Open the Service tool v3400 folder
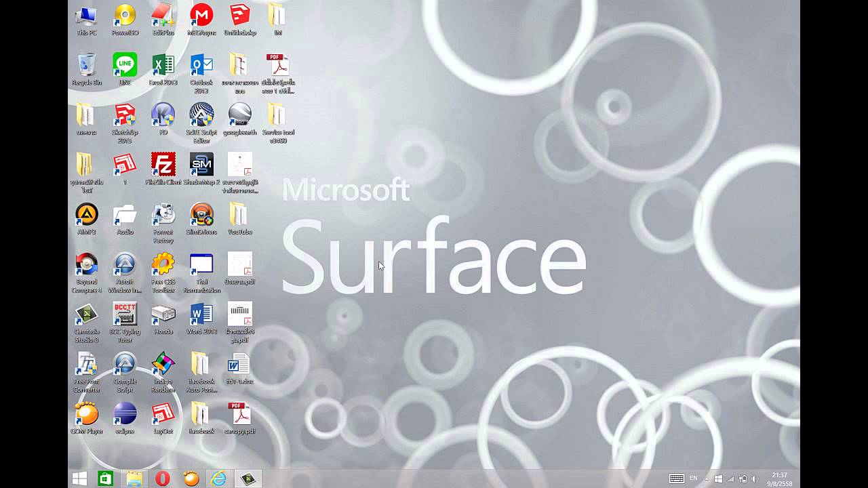This screenshot has width=868, height=488. [278, 123]
